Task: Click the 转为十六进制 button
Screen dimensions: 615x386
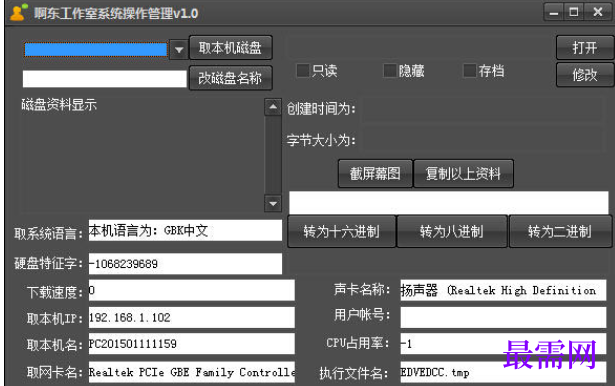Action: tap(342, 231)
